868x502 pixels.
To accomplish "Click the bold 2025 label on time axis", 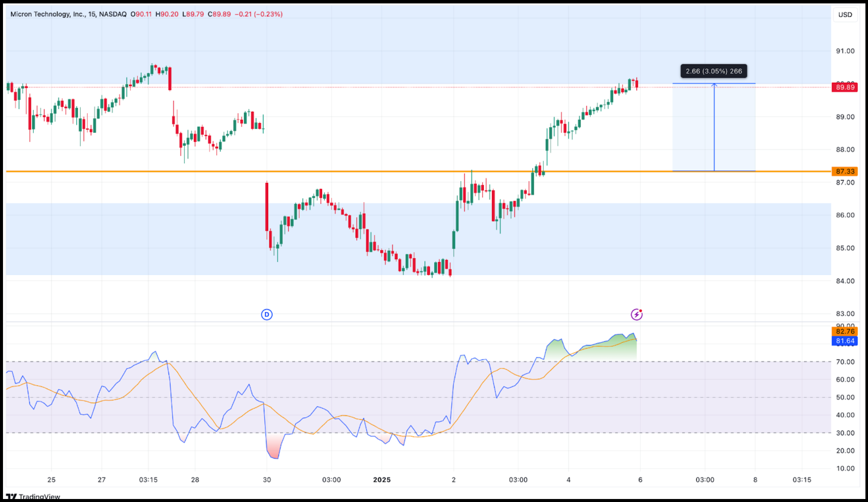I will pyautogui.click(x=382, y=480).
